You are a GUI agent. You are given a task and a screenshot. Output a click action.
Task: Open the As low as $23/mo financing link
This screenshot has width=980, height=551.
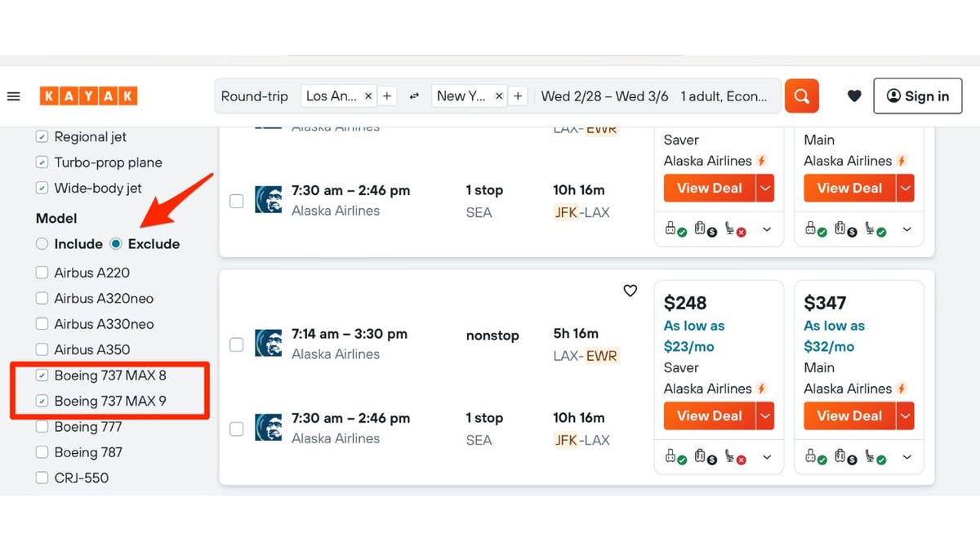694,336
